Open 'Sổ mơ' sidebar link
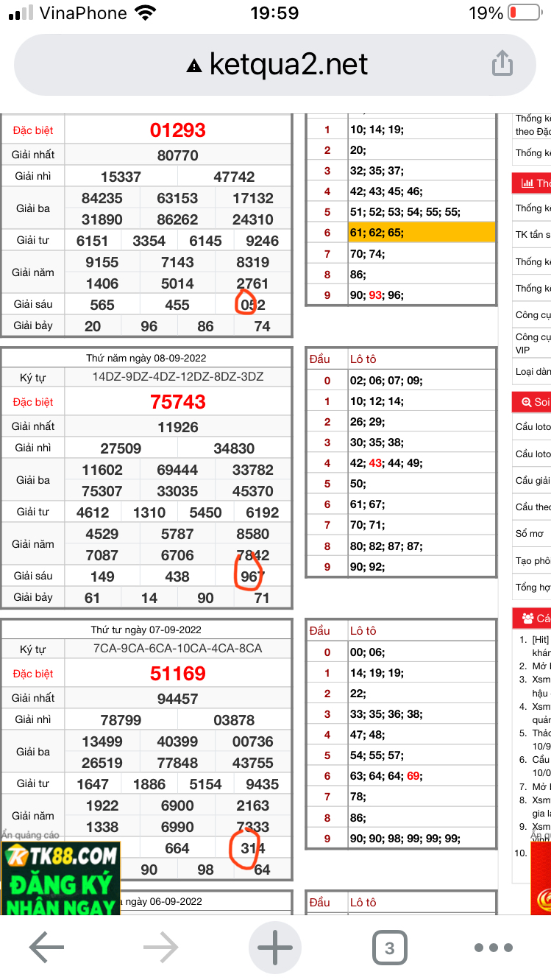551x980 pixels. tap(530, 534)
